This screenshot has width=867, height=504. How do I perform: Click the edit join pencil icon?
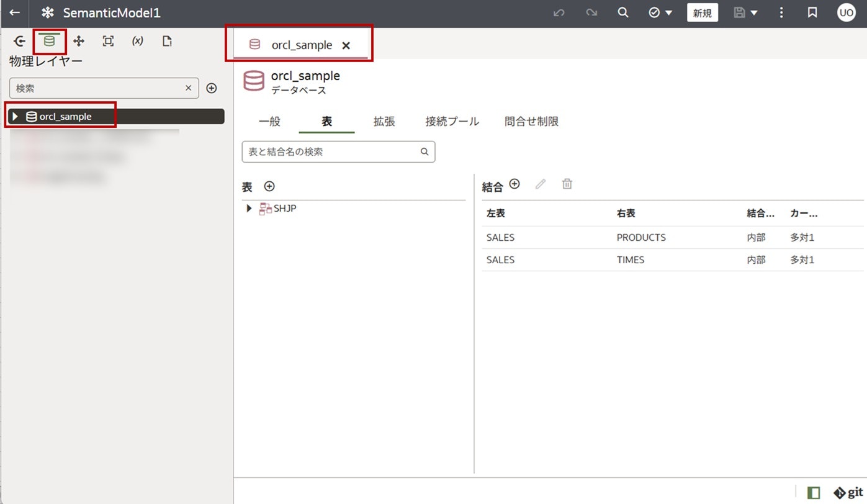point(541,184)
